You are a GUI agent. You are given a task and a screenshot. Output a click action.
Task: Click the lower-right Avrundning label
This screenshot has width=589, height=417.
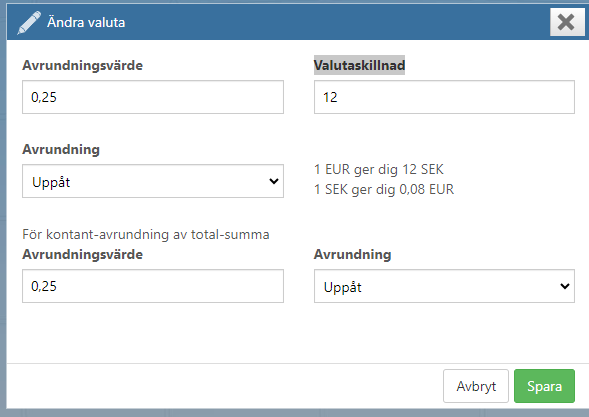click(x=353, y=254)
